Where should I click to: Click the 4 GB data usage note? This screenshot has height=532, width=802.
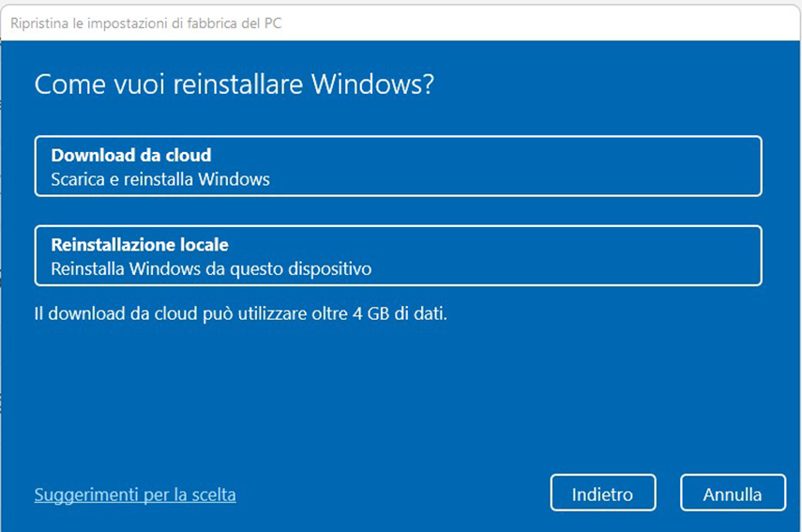click(240, 312)
